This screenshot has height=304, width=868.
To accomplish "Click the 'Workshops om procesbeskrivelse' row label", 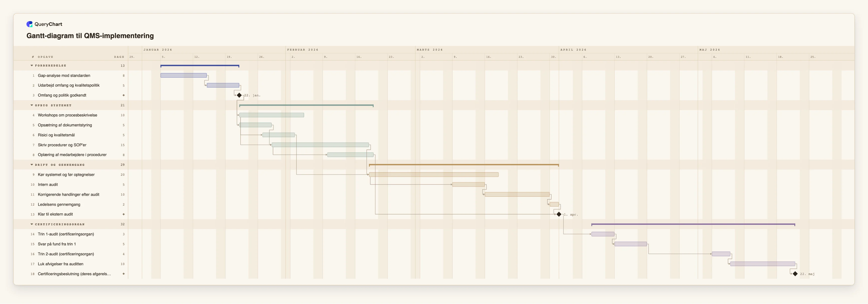I will (67, 115).
